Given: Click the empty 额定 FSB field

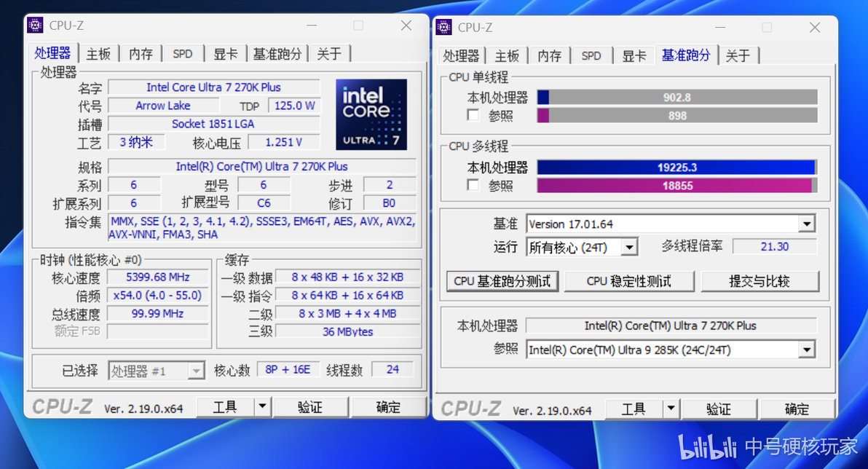Looking at the screenshot, I should coord(158,331).
